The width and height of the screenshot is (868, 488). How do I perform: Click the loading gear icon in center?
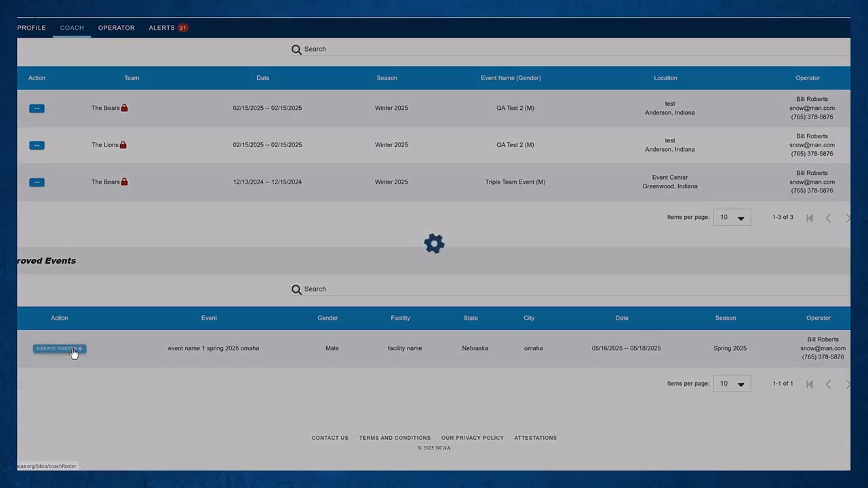click(x=434, y=243)
